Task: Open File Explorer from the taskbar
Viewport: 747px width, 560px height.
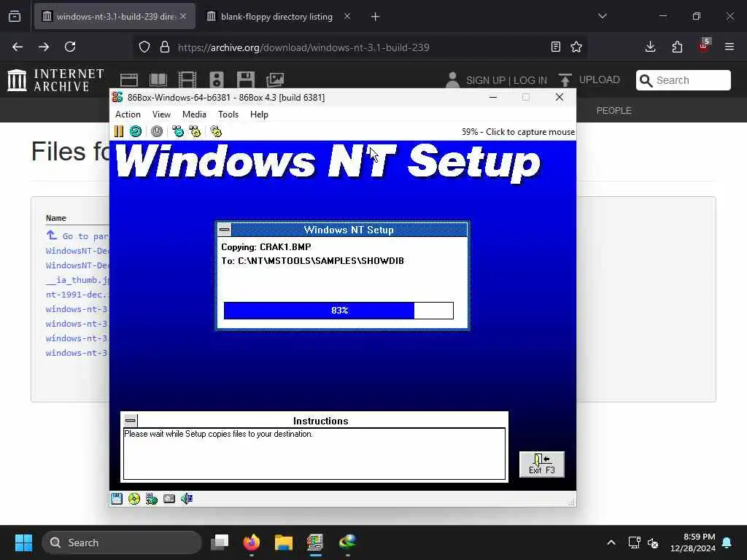Action: pyautogui.click(x=284, y=542)
